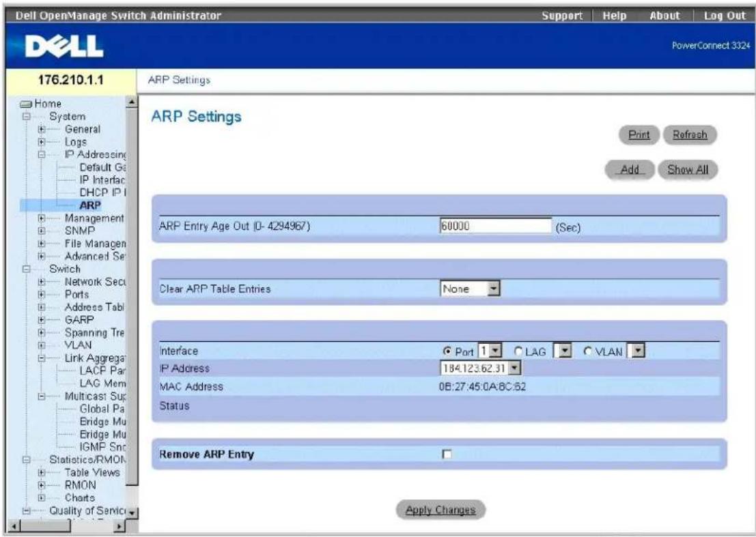Click the Dell logo

click(64, 46)
